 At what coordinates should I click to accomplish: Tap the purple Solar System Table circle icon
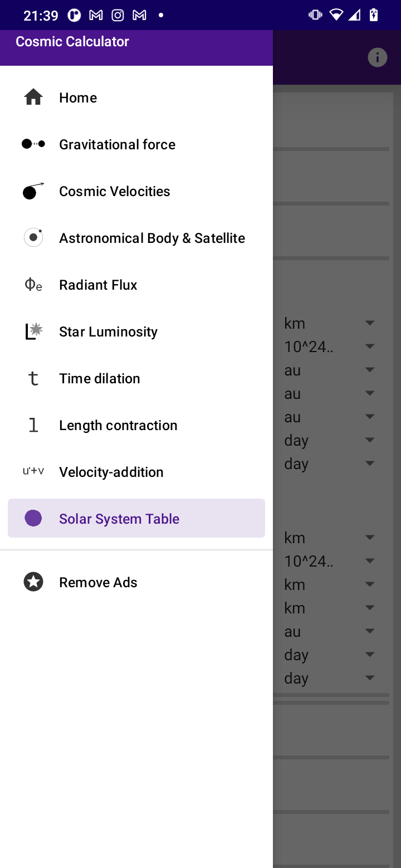[x=33, y=518]
